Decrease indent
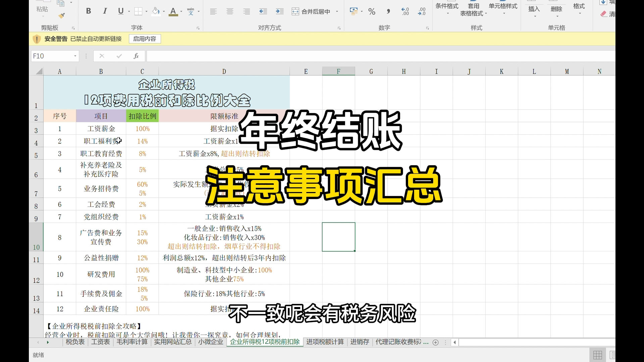Viewport: 644px width, 362px height. click(x=263, y=11)
